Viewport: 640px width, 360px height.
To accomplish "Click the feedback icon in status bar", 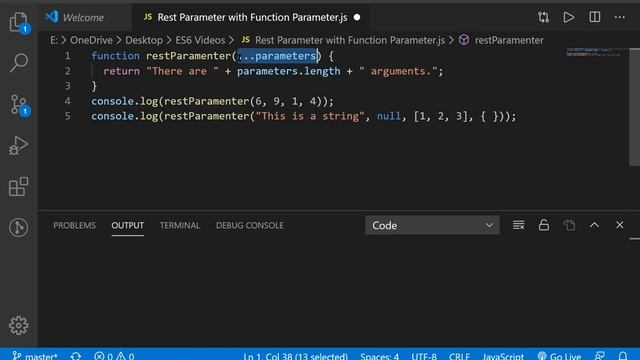I will [600, 356].
